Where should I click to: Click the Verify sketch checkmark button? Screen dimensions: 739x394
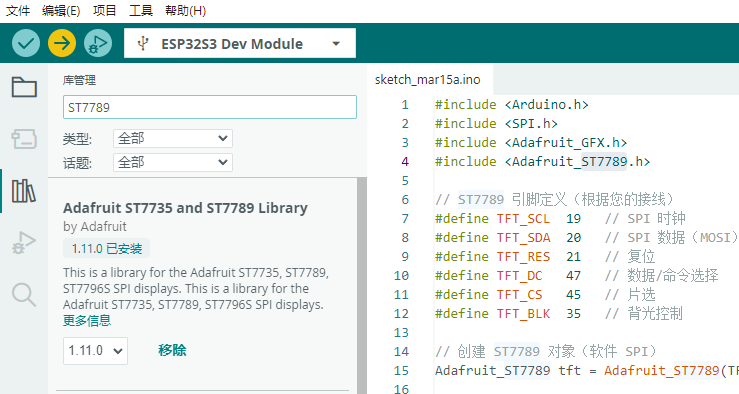point(26,43)
